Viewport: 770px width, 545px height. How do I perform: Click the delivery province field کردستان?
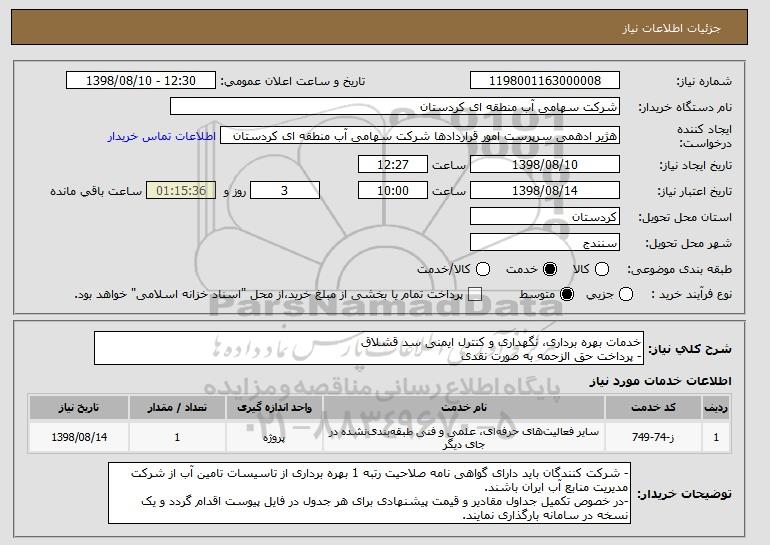545,217
